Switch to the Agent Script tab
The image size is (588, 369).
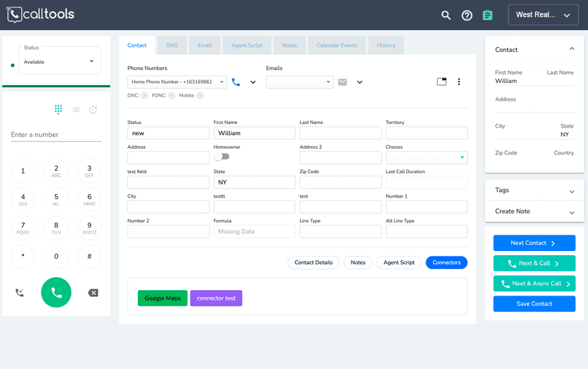click(x=247, y=45)
